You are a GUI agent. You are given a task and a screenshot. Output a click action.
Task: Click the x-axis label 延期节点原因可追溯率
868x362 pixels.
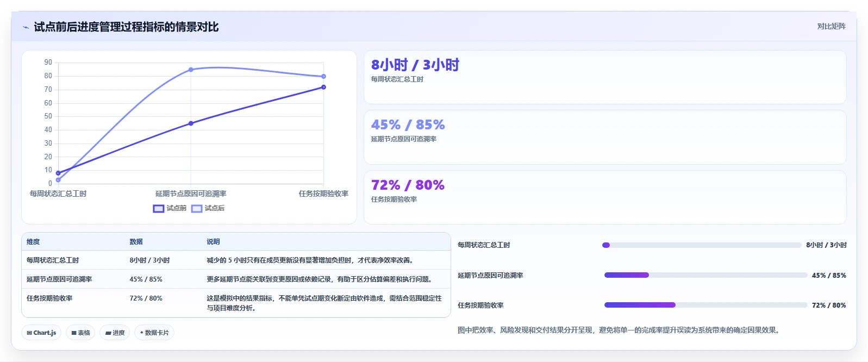(x=191, y=194)
